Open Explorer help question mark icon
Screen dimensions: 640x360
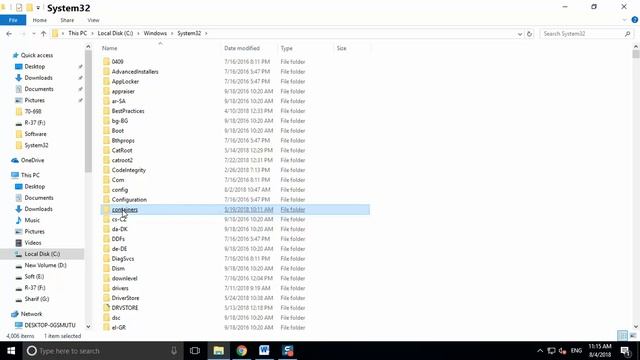click(635, 20)
